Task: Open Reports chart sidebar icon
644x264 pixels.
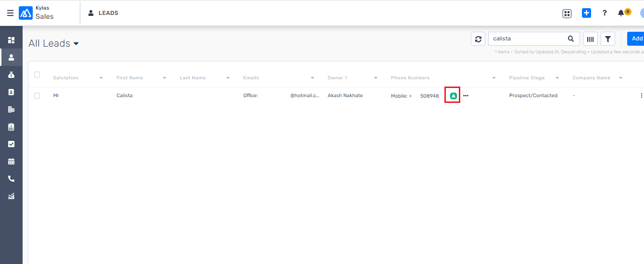Action: (x=12, y=196)
